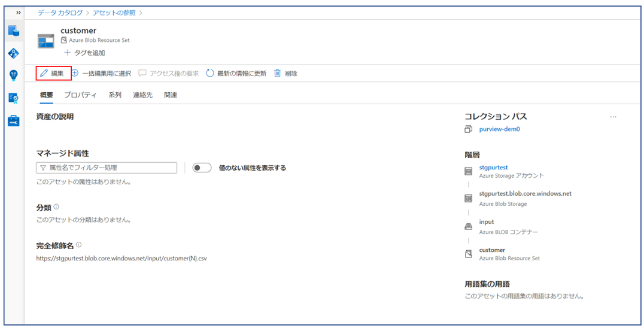Click the customer asset table thumbnail icon

[45, 41]
